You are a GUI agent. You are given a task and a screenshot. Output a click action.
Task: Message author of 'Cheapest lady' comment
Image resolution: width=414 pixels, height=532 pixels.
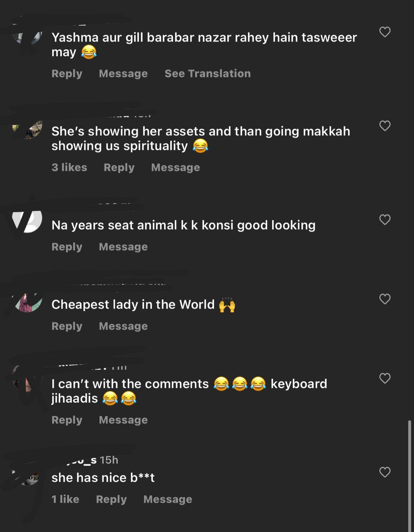point(123,327)
